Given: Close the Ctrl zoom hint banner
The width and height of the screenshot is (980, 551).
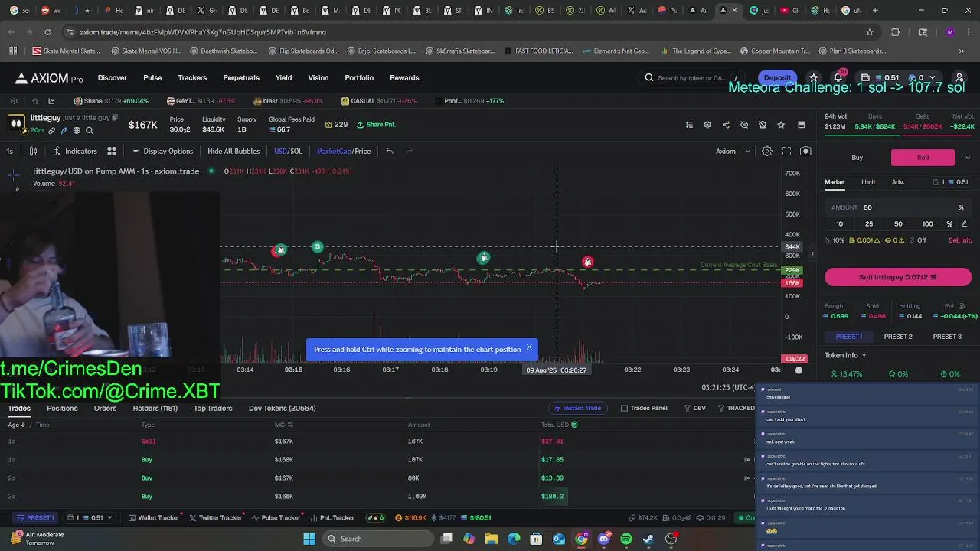Looking at the screenshot, I should (528, 347).
